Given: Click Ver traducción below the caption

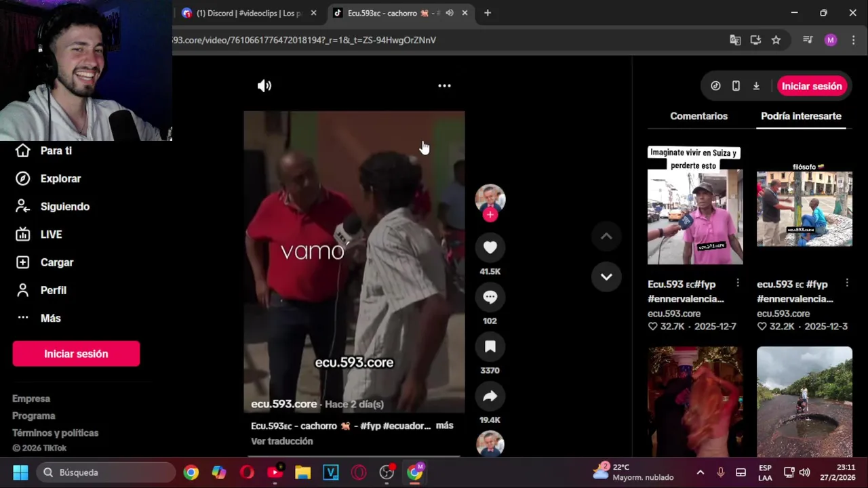Looking at the screenshot, I should [x=282, y=441].
